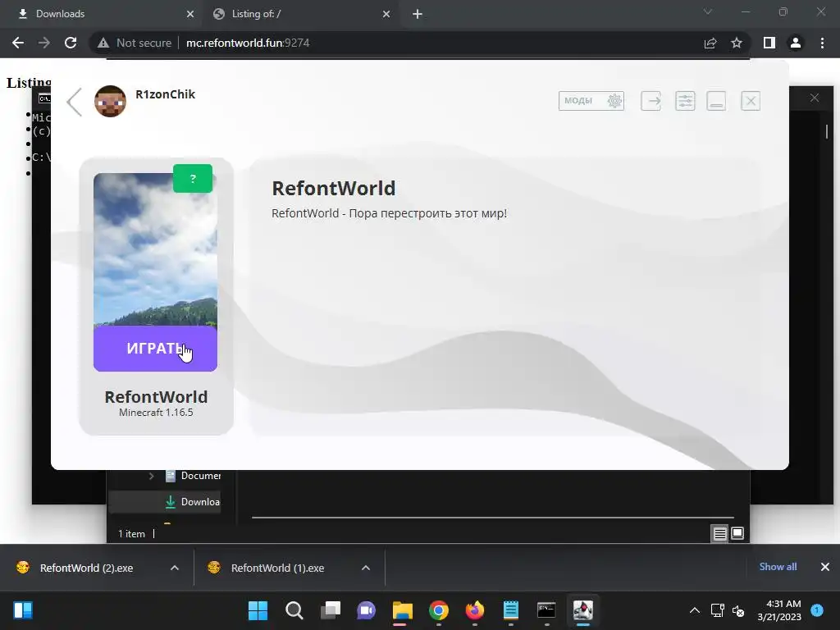
Task: Click the Not secure warning indicator
Action: [135, 43]
